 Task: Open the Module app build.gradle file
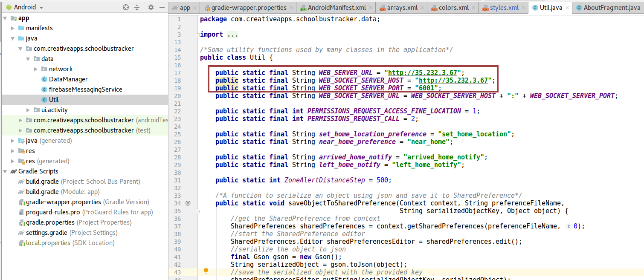58,191
